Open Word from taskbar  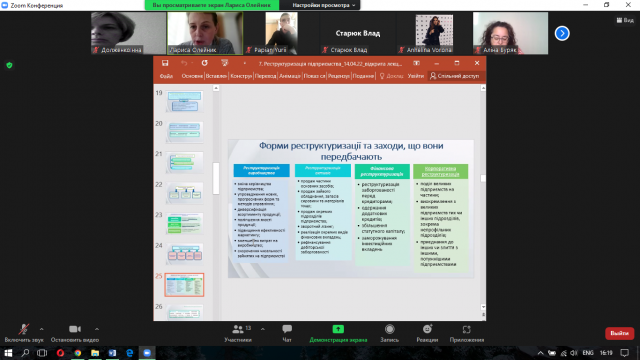(x=112, y=353)
